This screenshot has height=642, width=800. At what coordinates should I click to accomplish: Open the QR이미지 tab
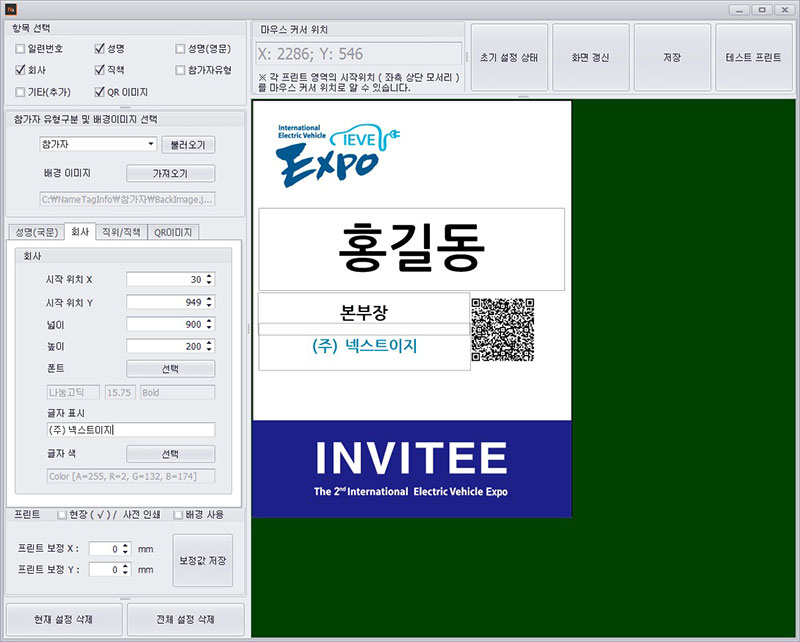click(x=173, y=233)
